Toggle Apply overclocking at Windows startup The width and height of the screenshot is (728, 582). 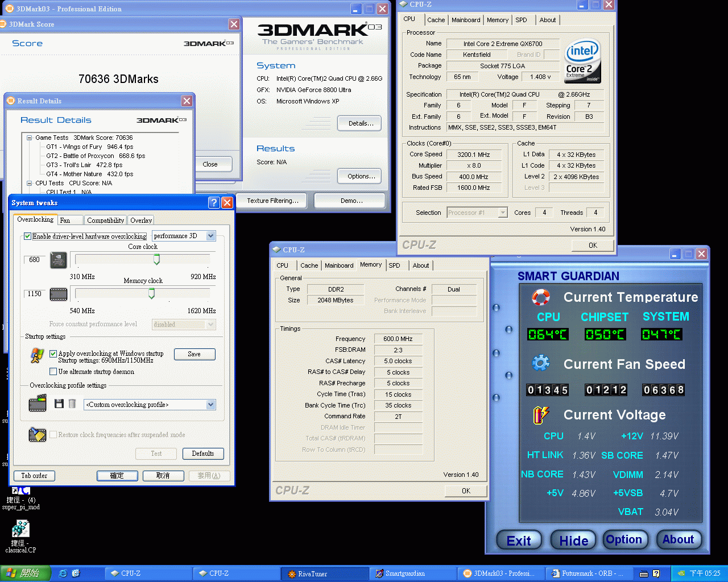(x=53, y=354)
